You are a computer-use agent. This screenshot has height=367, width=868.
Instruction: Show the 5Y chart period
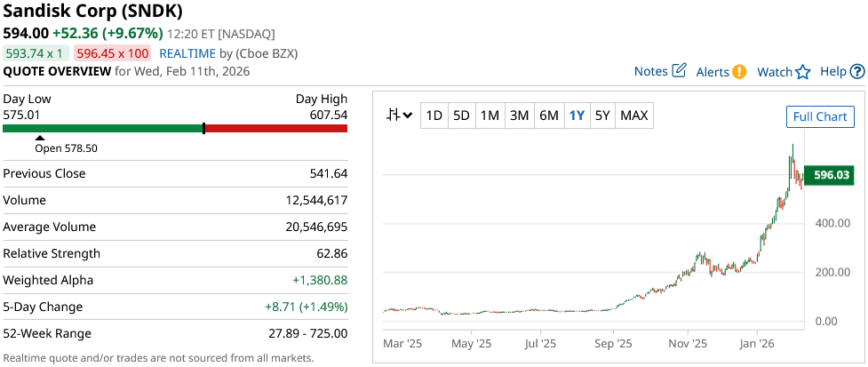click(602, 115)
